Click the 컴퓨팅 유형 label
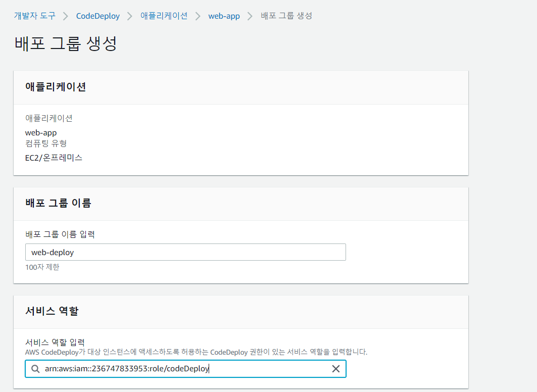The height and width of the screenshot is (392, 537). coord(46,143)
